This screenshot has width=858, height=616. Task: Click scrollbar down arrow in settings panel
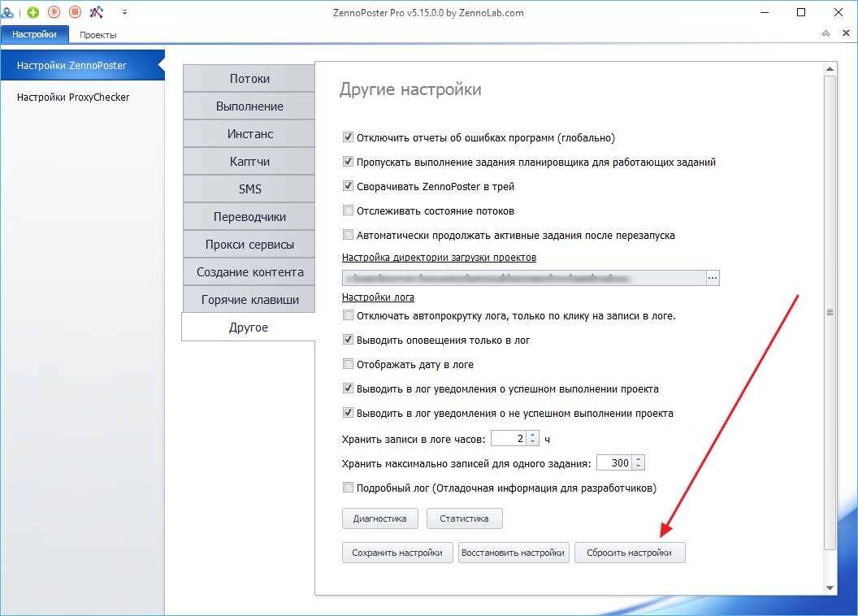(x=830, y=588)
